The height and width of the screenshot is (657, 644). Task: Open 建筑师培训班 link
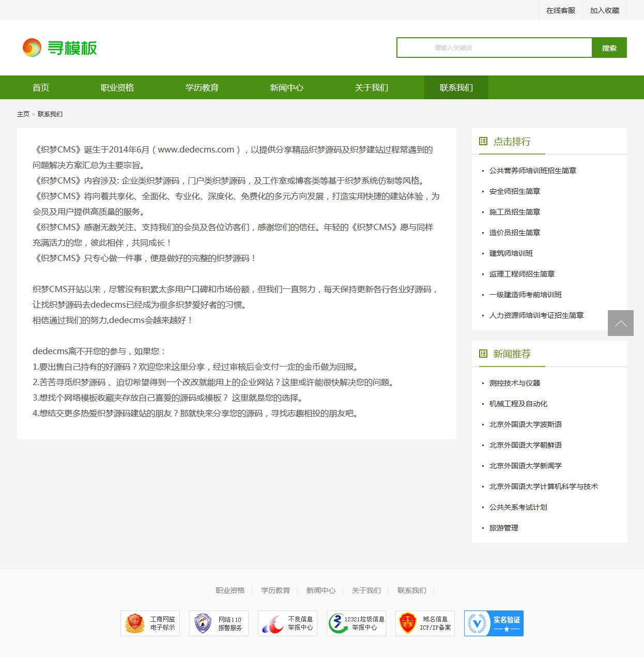coord(511,253)
